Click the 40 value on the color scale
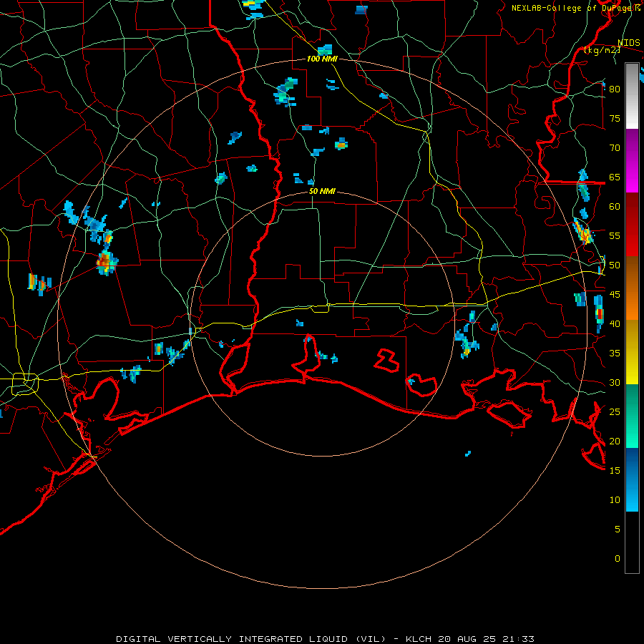This screenshot has height=644, width=644. pos(615,323)
